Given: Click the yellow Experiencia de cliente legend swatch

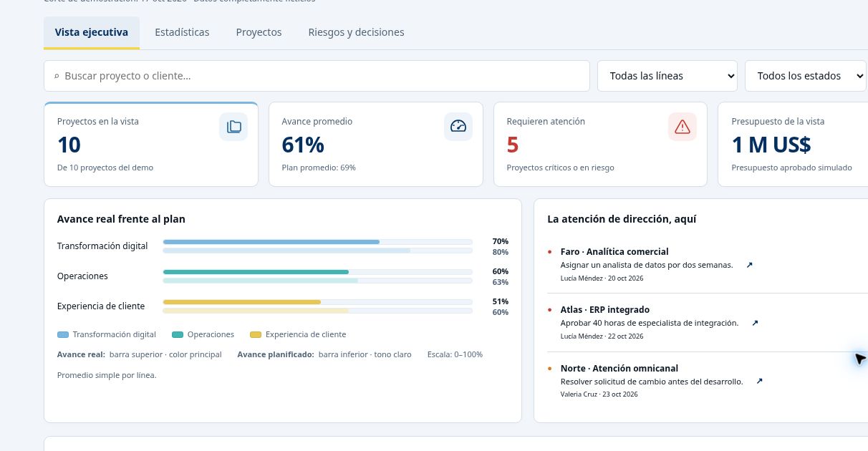Looking at the screenshot, I should (256, 334).
